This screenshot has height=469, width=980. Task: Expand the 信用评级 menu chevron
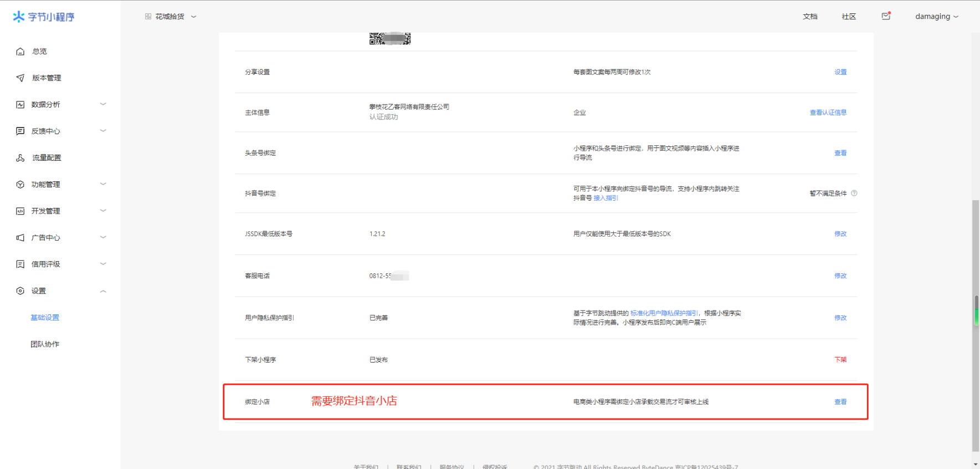(103, 264)
